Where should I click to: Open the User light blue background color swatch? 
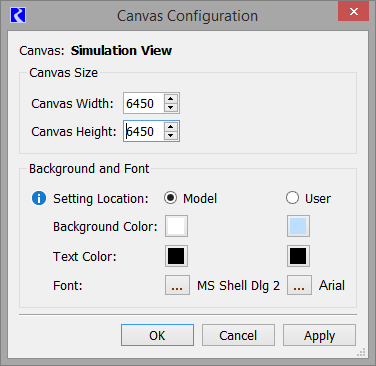(x=298, y=226)
